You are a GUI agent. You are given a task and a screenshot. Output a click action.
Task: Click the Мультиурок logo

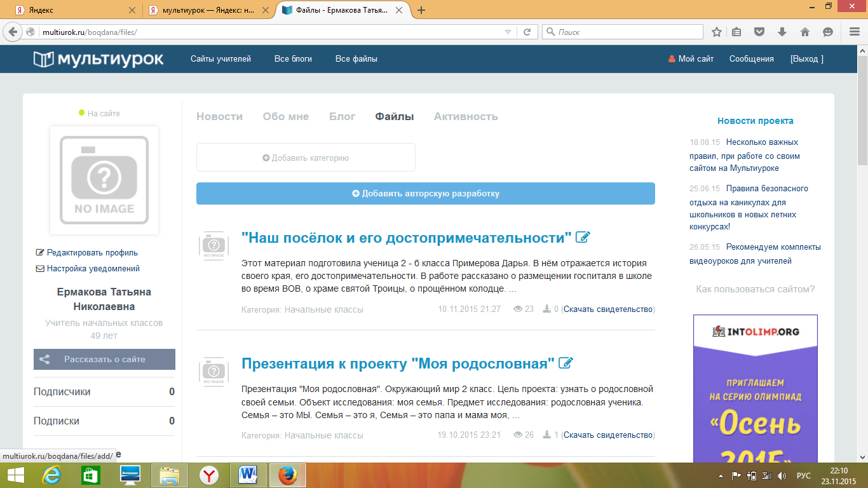[98, 59]
